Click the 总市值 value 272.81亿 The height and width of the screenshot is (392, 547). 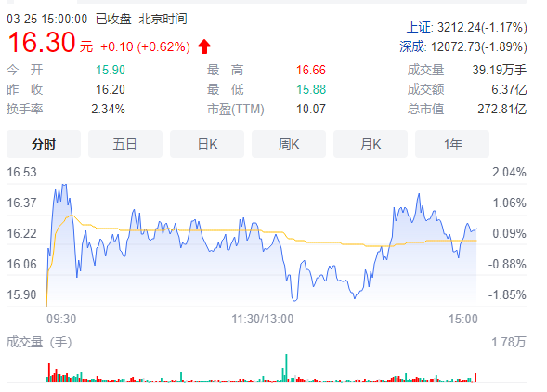(501, 110)
